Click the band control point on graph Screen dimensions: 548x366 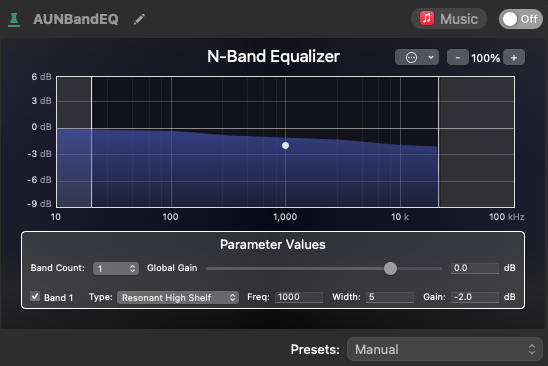coord(286,145)
